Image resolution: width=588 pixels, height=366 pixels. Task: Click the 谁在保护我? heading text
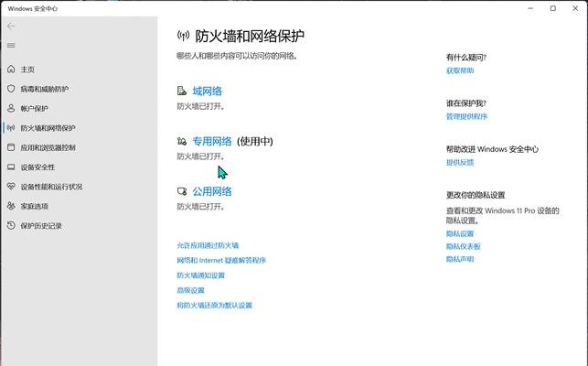[466, 103]
